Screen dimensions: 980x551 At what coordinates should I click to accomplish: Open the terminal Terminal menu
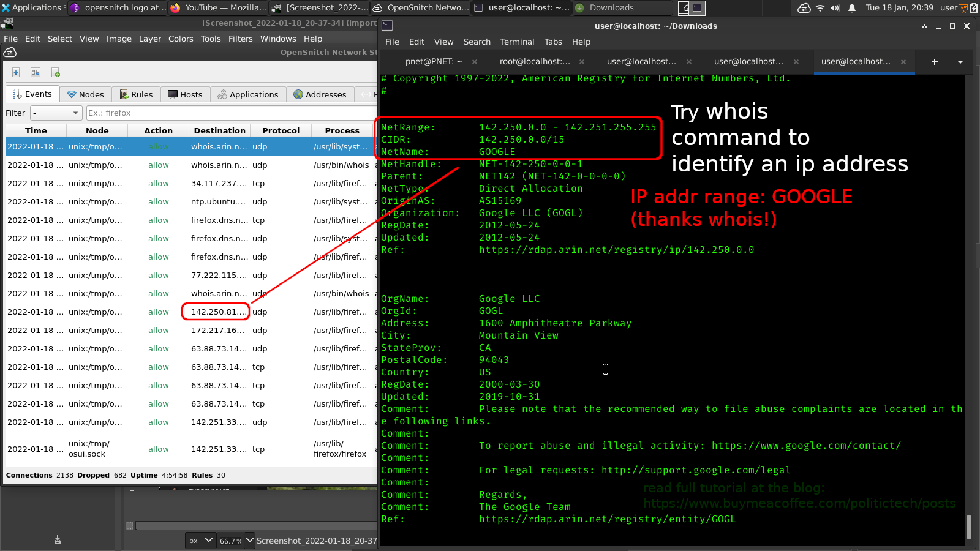pos(517,42)
